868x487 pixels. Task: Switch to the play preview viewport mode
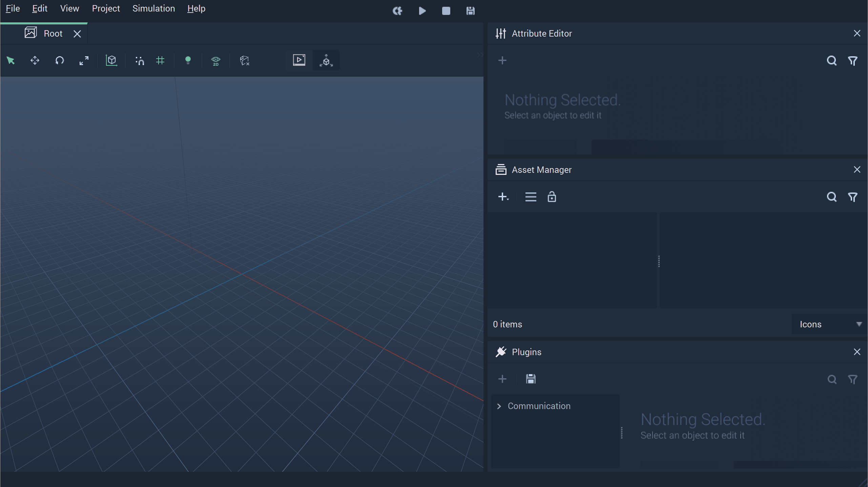(x=299, y=60)
